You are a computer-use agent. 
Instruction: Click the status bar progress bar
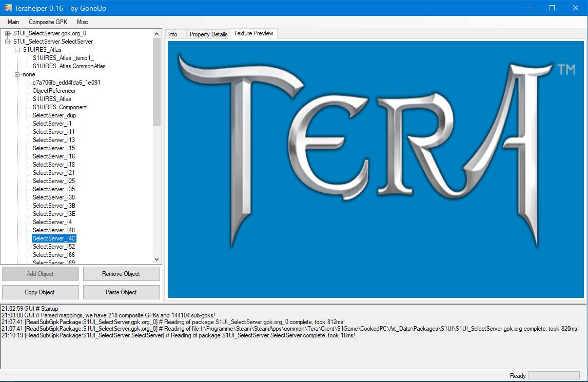(554, 376)
